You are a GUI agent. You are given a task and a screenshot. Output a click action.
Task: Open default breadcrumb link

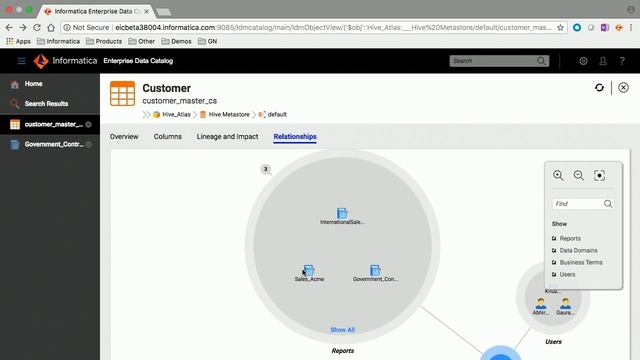tap(277, 115)
